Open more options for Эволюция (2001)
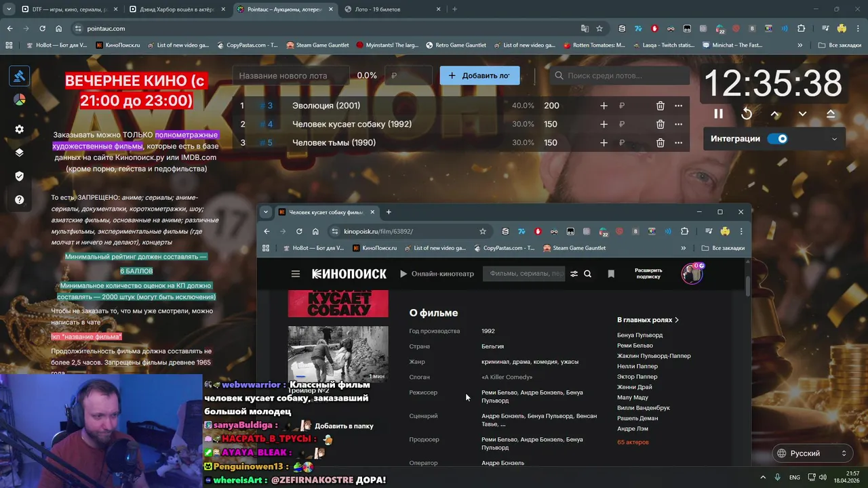This screenshot has height=488, width=868. tap(678, 106)
